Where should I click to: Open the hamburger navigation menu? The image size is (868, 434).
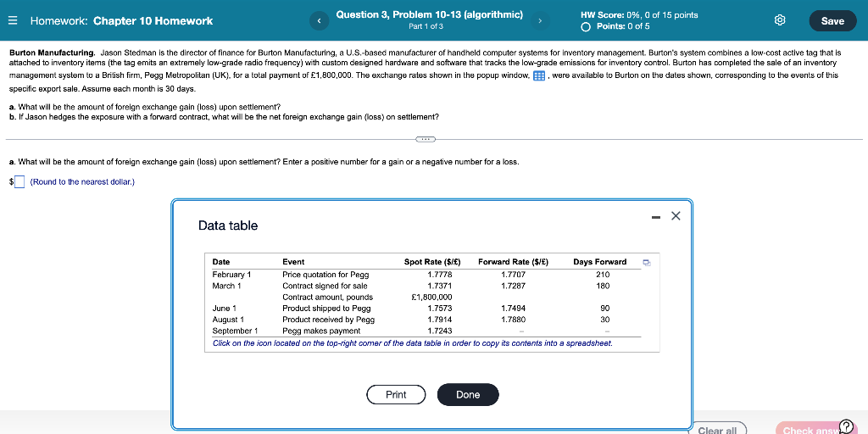[x=14, y=21]
